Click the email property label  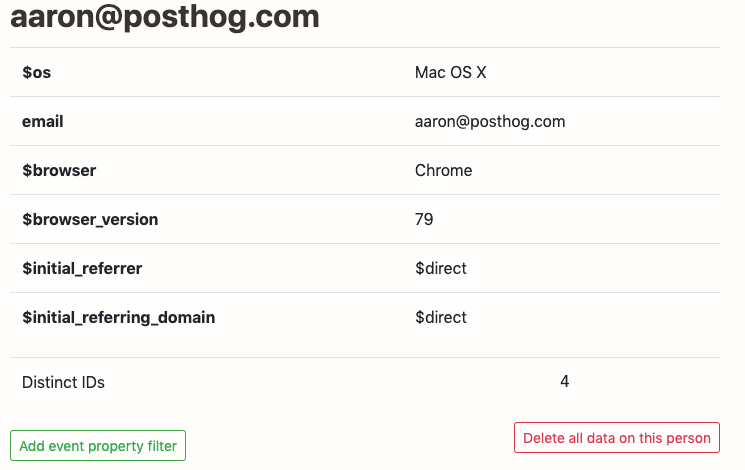(43, 121)
